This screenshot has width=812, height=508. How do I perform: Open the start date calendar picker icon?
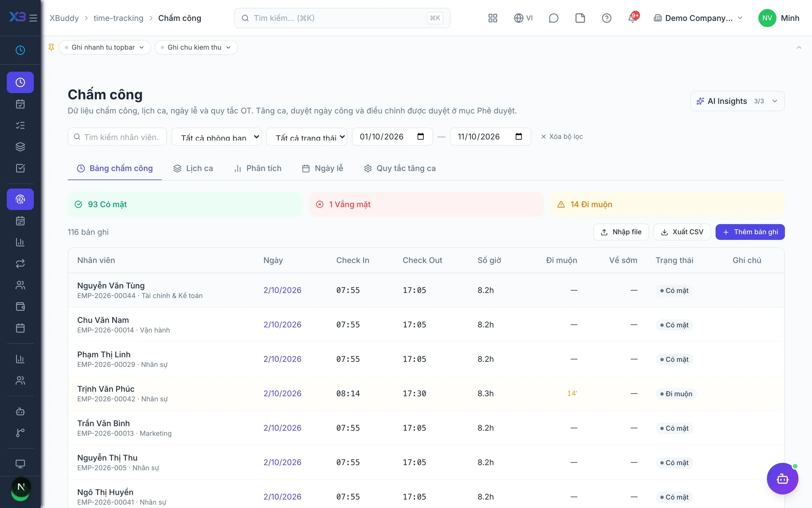point(420,136)
